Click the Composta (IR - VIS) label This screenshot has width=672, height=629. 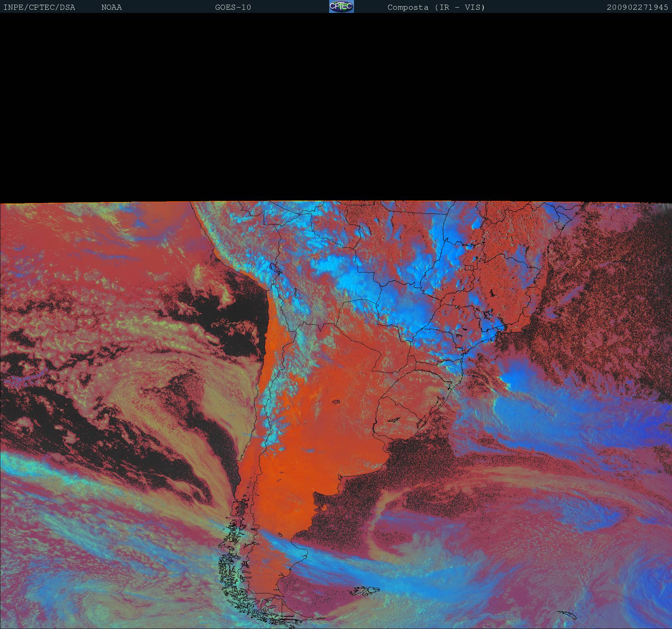(436, 8)
